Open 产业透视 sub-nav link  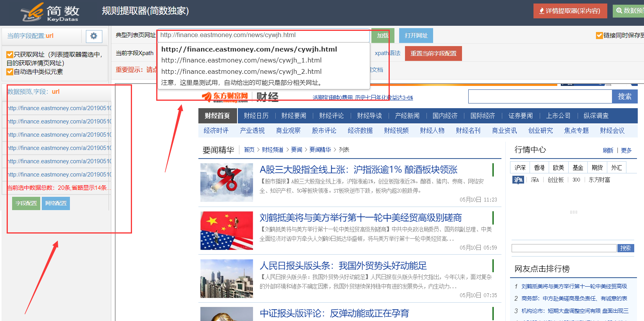pos(252,130)
